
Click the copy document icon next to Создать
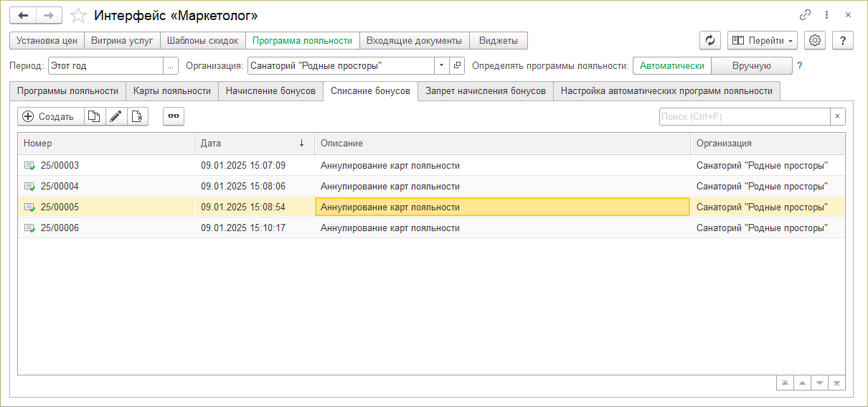pyautogui.click(x=95, y=116)
